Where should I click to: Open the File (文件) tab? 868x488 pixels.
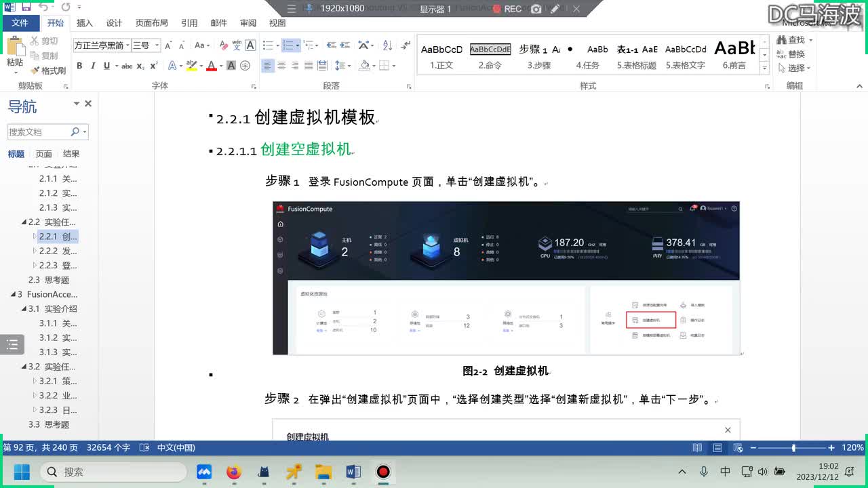click(20, 23)
